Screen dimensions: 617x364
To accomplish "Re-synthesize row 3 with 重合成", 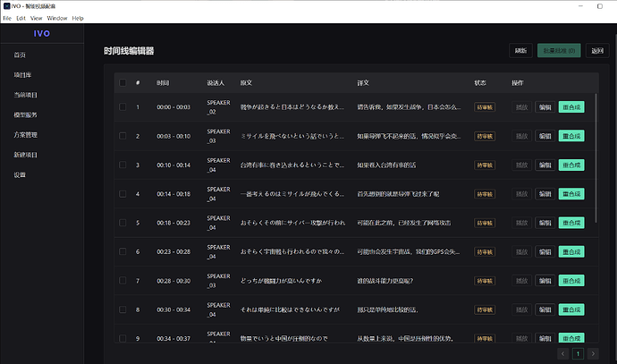I will [571, 165].
